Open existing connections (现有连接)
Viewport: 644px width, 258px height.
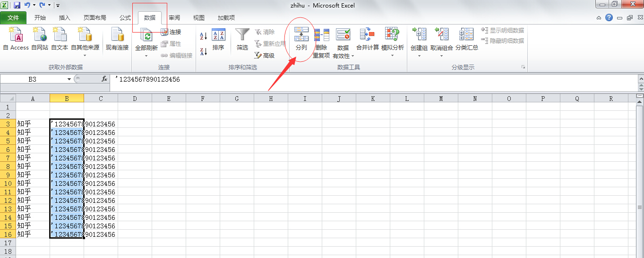(x=117, y=39)
